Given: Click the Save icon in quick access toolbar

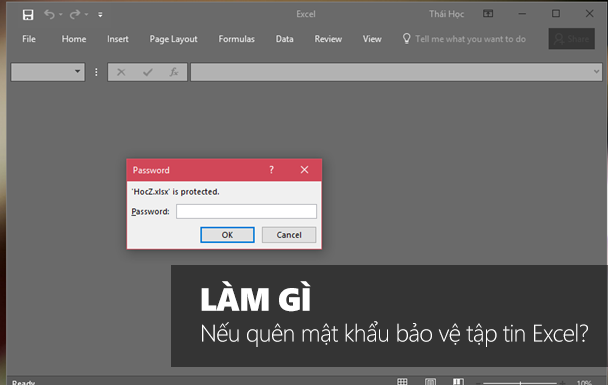Looking at the screenshot, I should coord(28,15).
